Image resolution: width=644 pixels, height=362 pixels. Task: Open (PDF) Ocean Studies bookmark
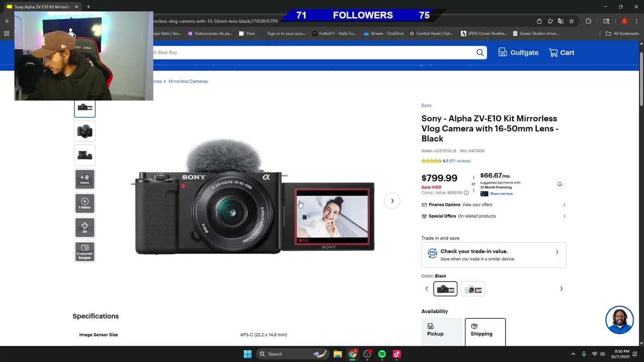pos(484,34)
